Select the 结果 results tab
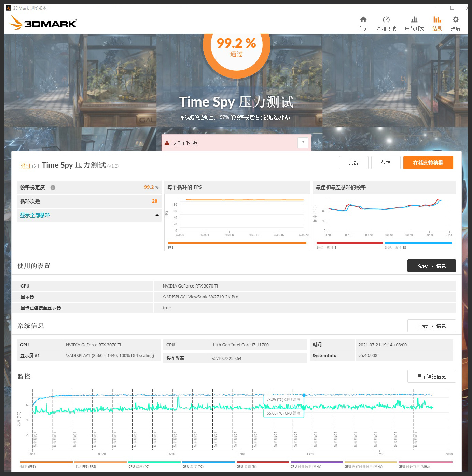Screen dimensions: 472x476 [x=437, y=24]
